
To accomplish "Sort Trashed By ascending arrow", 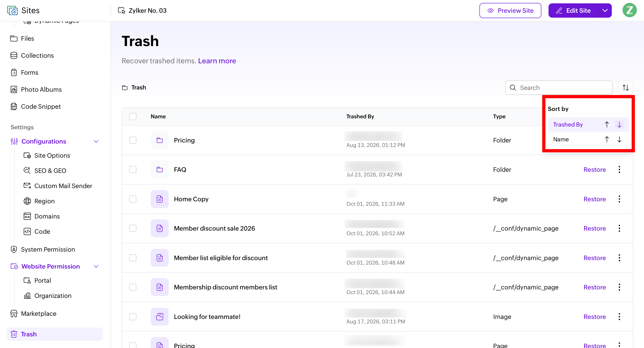I will [x=607, y=125].
